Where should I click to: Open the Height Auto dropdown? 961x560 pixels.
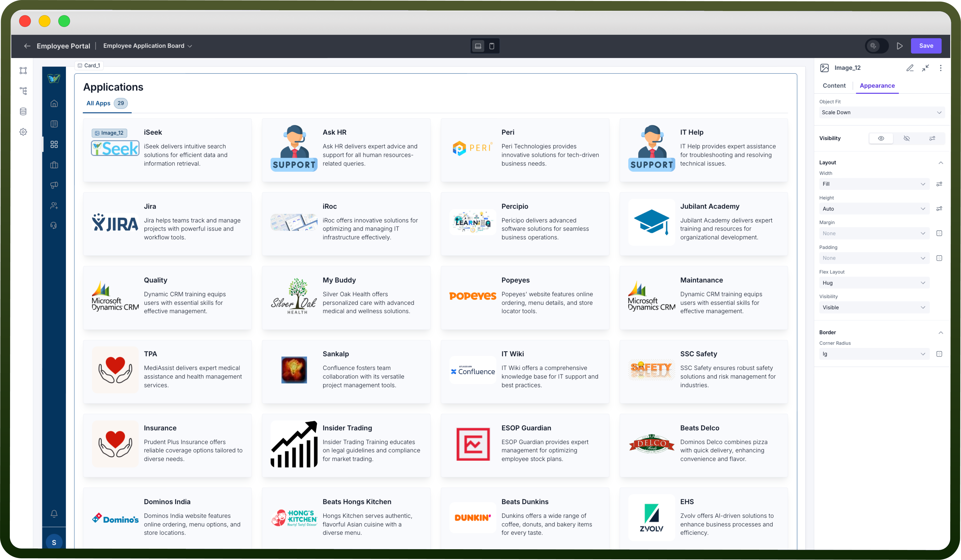point(874,209)
